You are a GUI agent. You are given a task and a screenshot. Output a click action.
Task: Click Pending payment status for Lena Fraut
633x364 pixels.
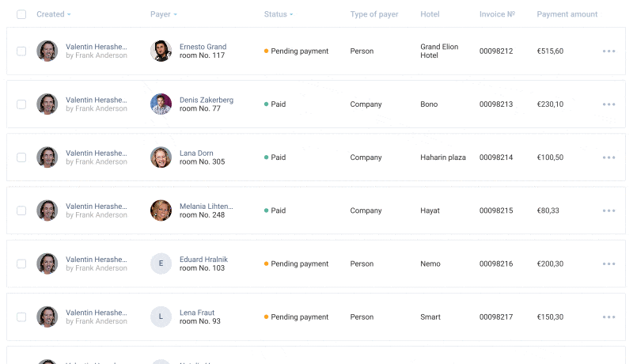click(296, 317)
